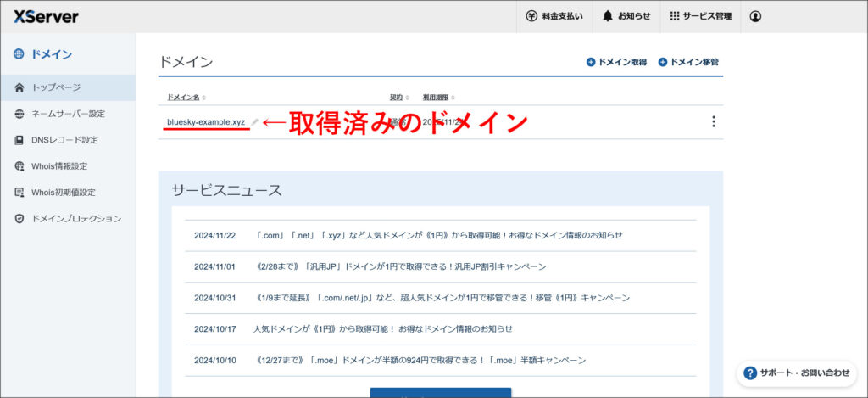
Task: Open bluesky-example.xyz domain link
Action: (x=206, y=121)
